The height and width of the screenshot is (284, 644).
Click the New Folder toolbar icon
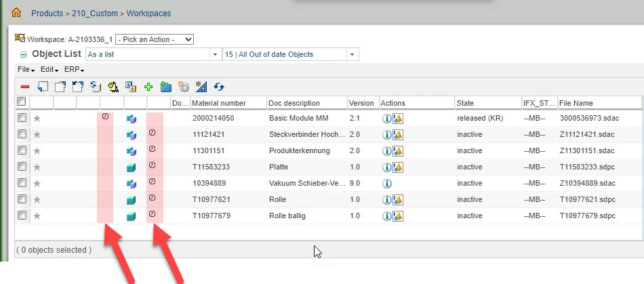point(166,87)
